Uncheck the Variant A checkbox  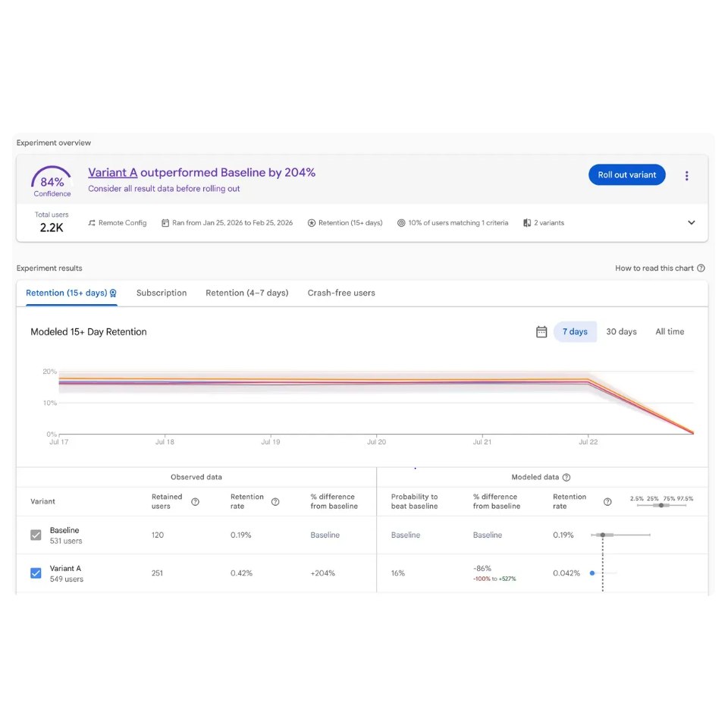pos(36,573)
